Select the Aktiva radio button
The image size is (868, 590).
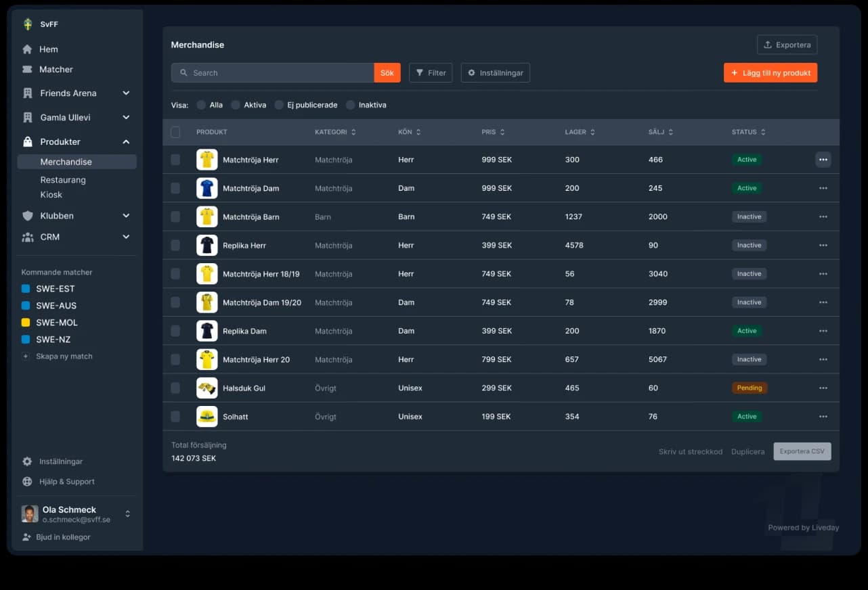coord(236,105)
